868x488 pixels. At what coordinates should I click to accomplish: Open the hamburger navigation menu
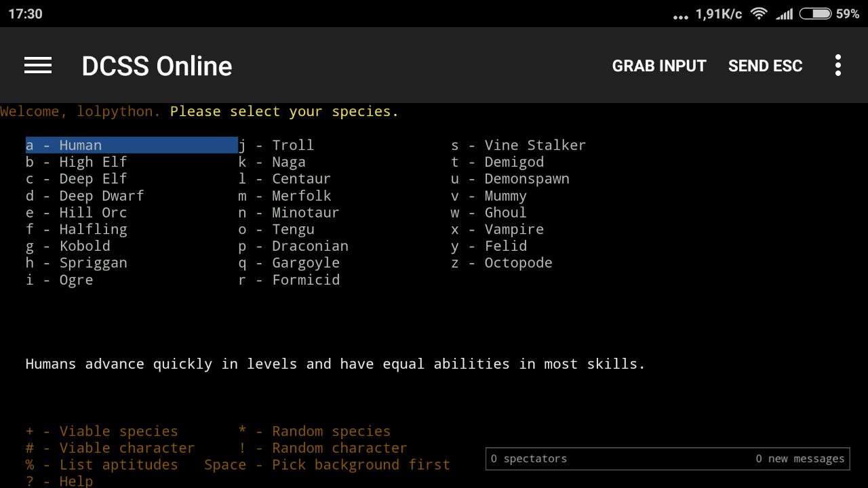click(x=38, y=65)
